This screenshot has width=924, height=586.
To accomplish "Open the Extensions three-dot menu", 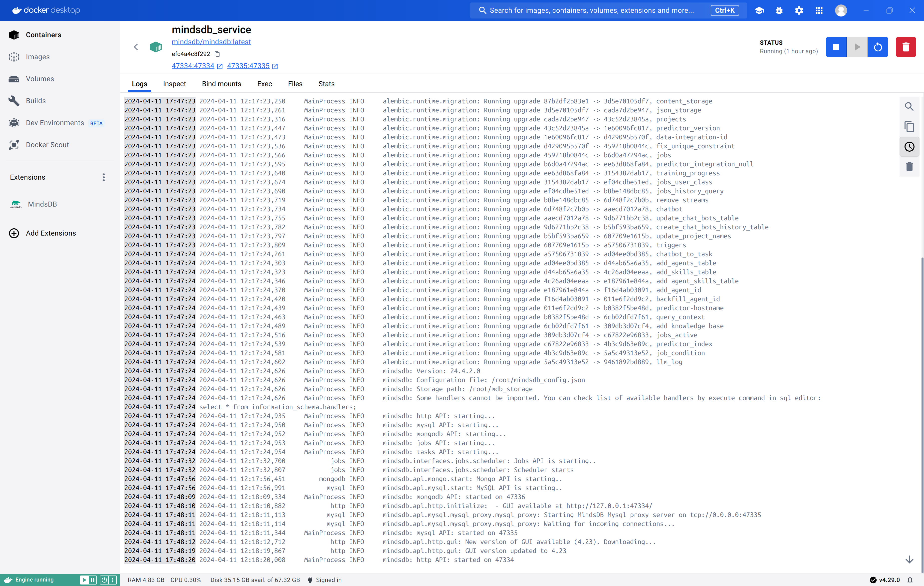I will [x=104, y=177].
